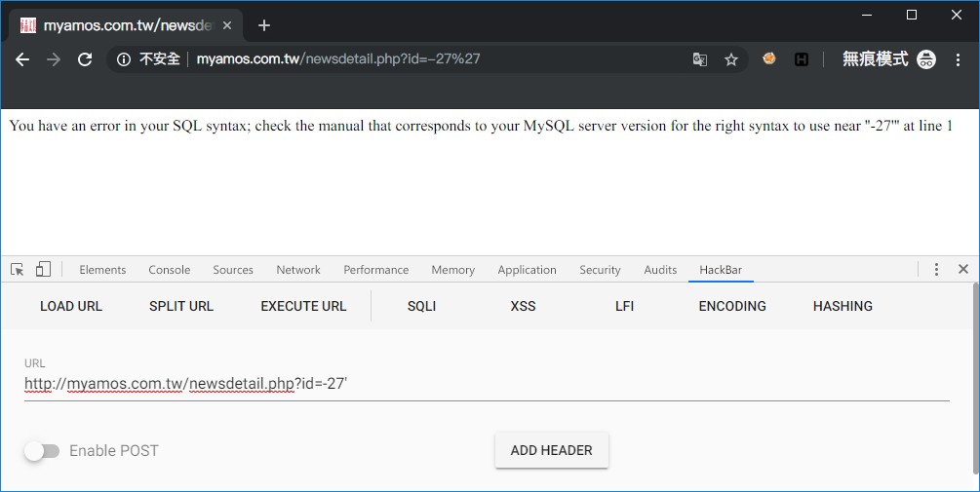
Task: Toggle the device toolbar icon
Action: click(43, 269)
